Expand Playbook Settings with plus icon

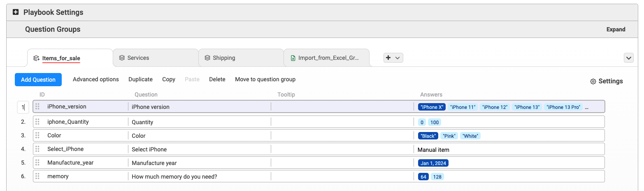pyautogui.click(x=16, y=12)
